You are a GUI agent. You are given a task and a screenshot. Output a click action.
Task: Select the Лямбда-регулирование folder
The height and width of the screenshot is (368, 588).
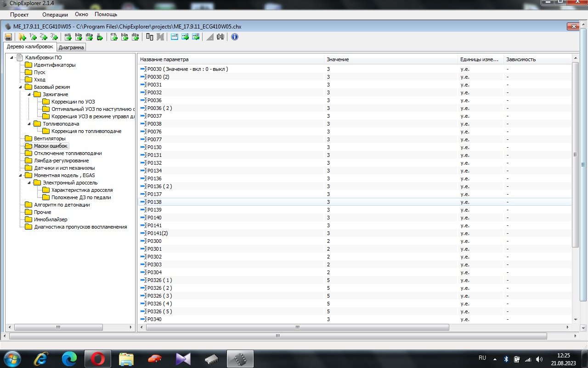pos(61,161)
